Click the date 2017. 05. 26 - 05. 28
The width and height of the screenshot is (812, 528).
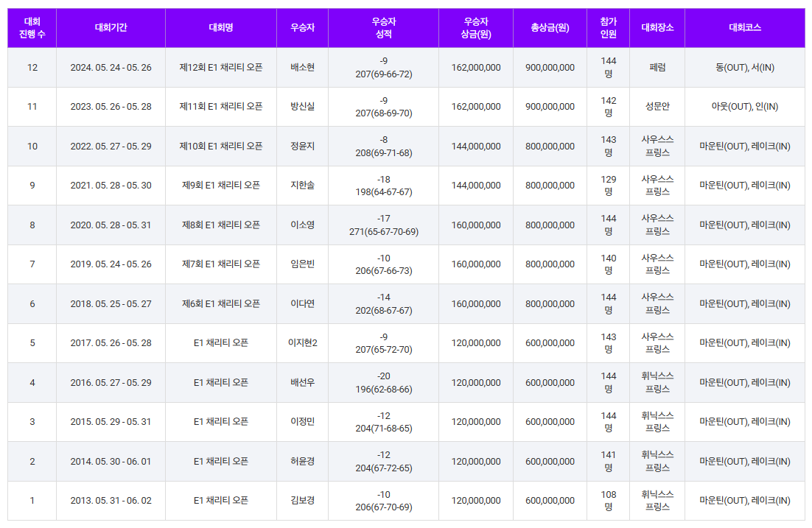[x=111, y=342]
